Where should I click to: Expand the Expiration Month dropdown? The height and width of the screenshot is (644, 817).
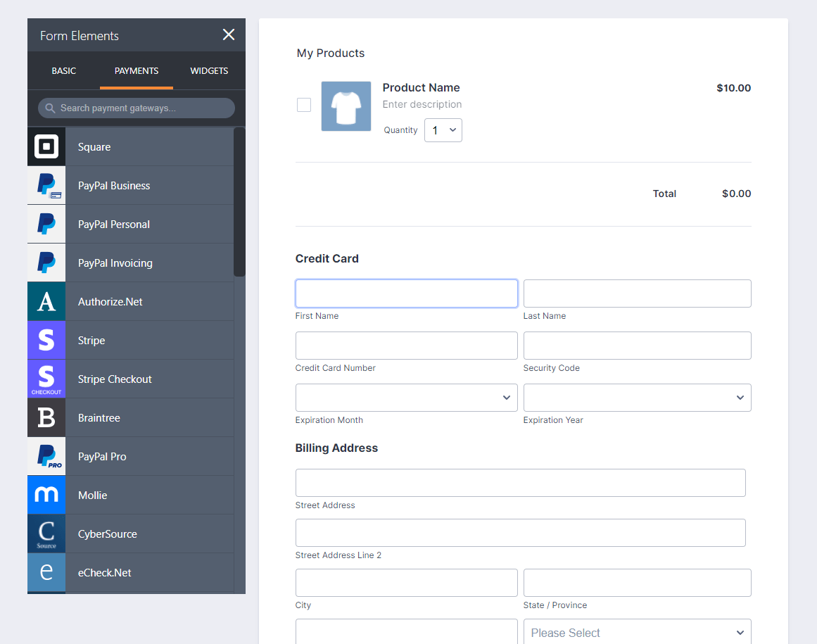point(406,398)
